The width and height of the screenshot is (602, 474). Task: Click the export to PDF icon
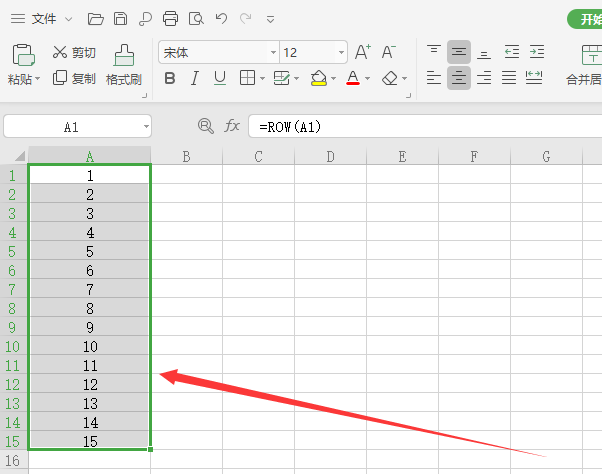pyautogui.click(x=145, y=18)
